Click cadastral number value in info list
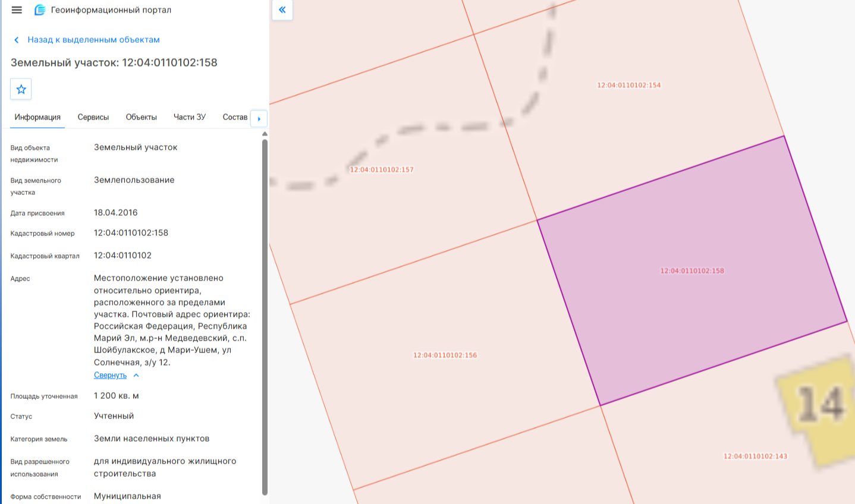The image size is (855, 504). pos(131,232)
